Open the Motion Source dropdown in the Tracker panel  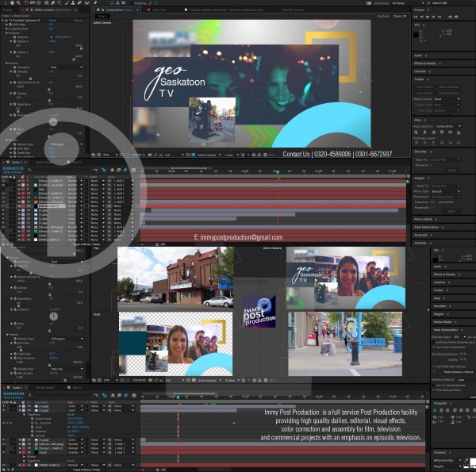click(x=447, y=99)
